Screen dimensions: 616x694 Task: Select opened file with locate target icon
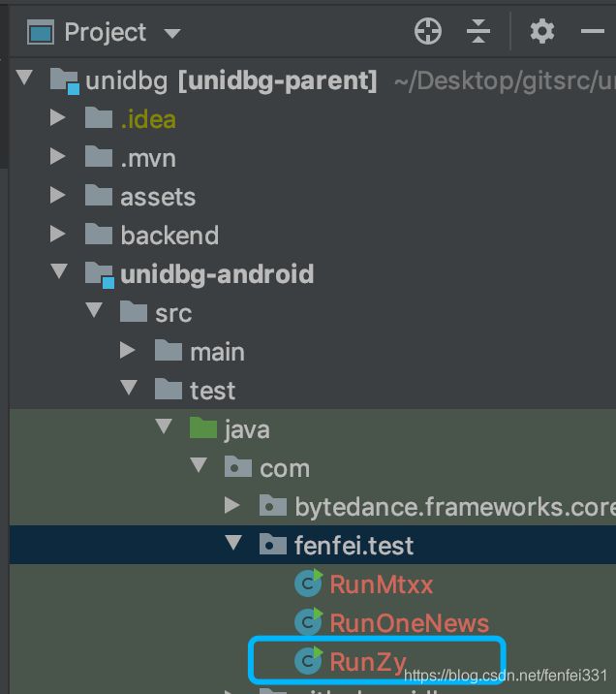click(428, 31)
